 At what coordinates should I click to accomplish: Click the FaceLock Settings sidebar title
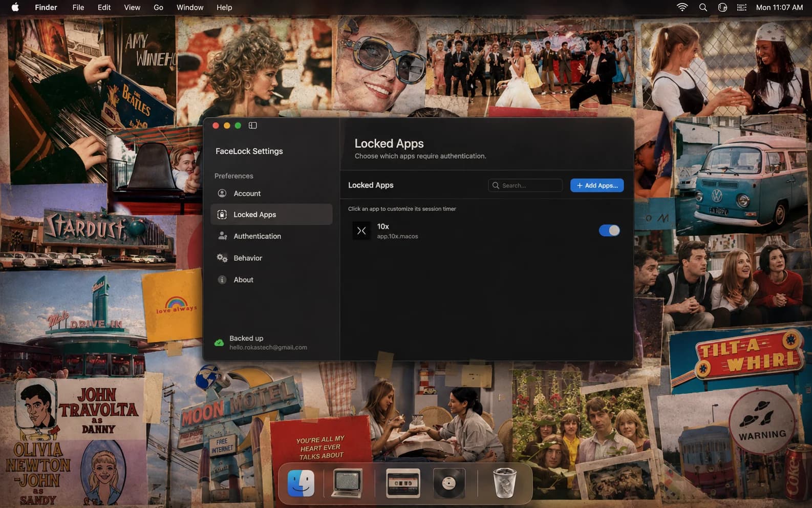(249, 151)
